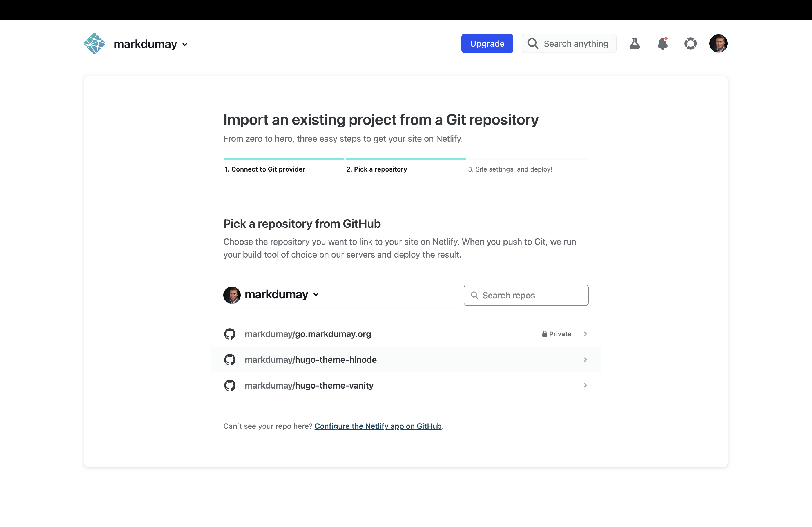Open the notifications bell
Viewport: 812px width, 527px height.
662,44
